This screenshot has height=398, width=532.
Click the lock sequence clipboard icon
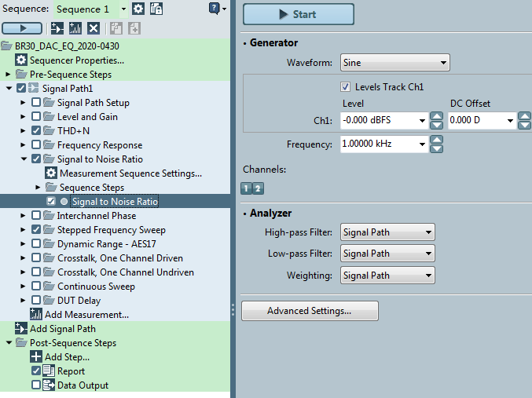click(156, 9)
